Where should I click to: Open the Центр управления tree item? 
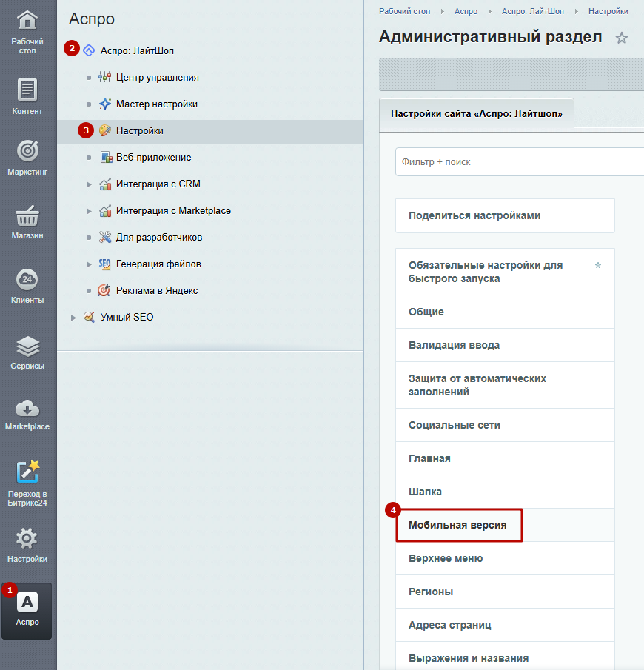(157, 77)
